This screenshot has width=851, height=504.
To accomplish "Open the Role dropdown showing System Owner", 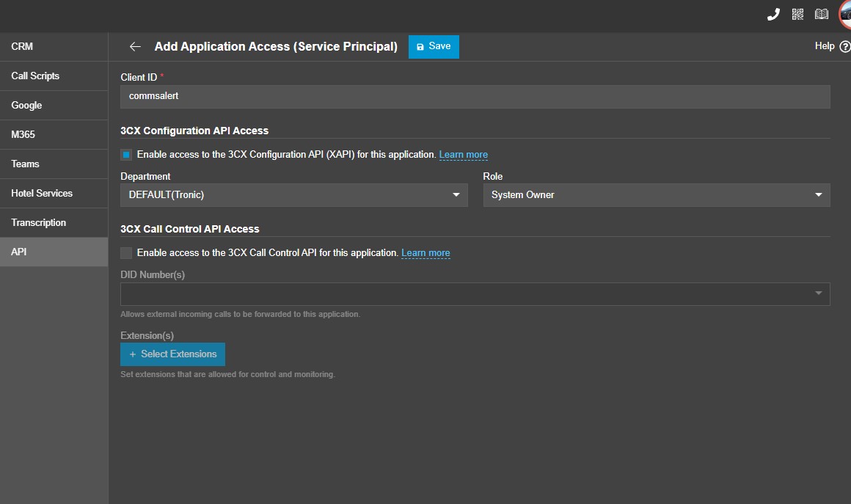I will coord(656,194).
